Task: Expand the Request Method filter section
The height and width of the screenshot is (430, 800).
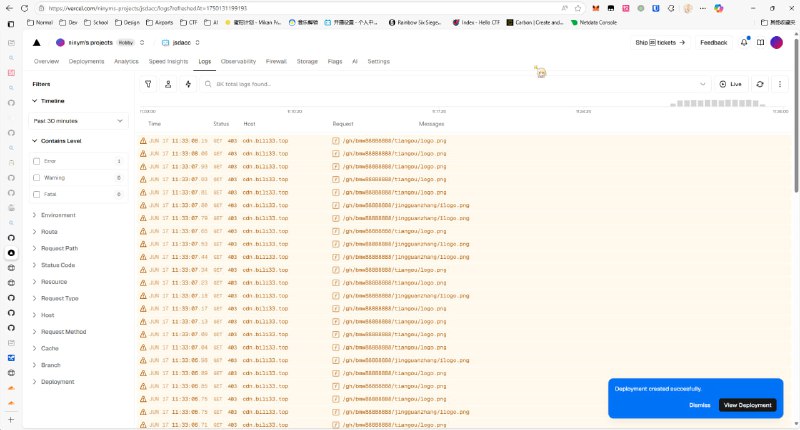Action: pos(63,331)
